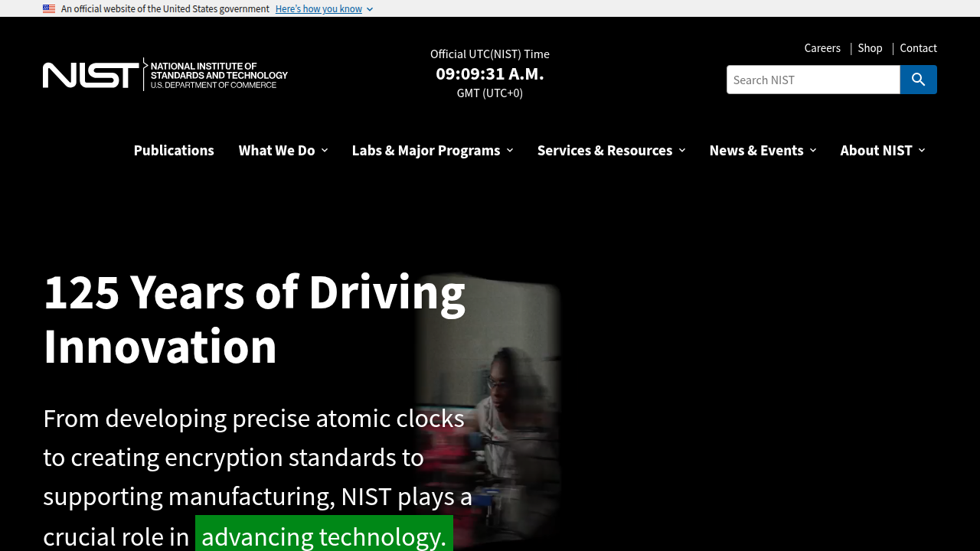The image size is (980, 551).
Task: Click into the Search NIST field
Action: [813, 80]
